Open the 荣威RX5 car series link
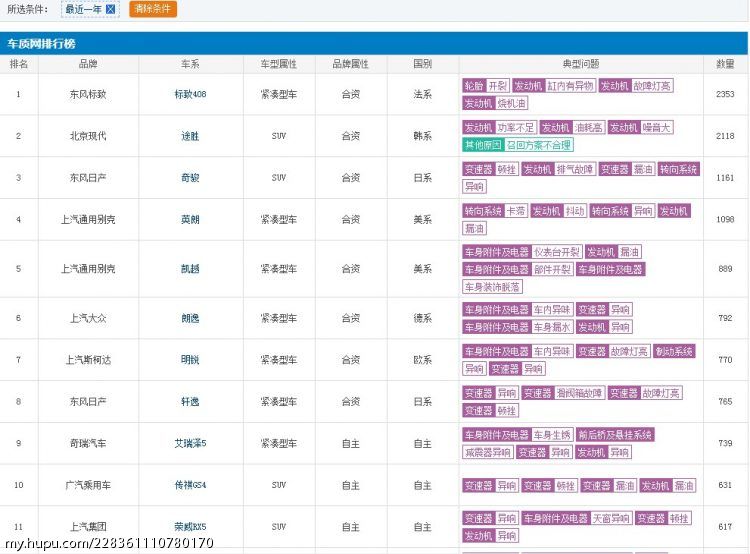 (190, 527)
